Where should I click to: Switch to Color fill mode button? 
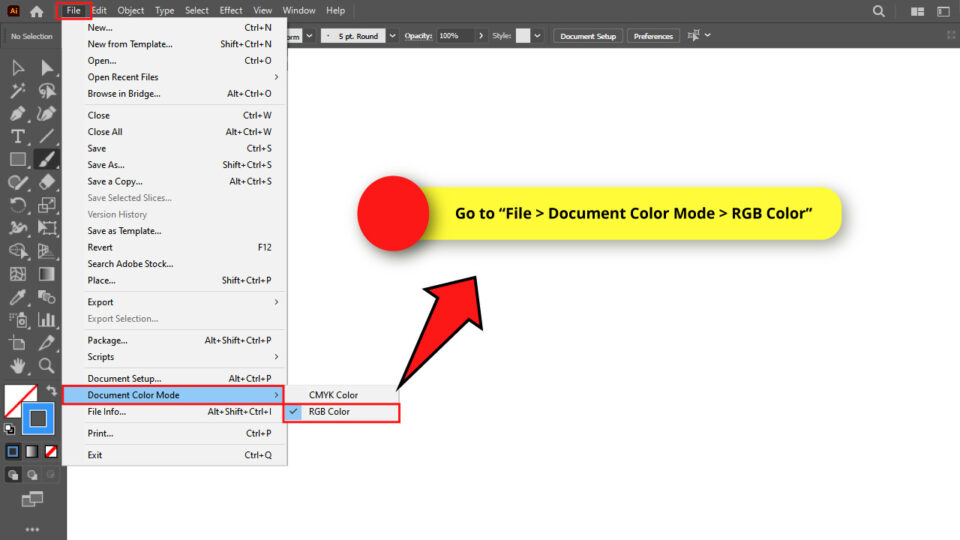[x=13, y=452]
